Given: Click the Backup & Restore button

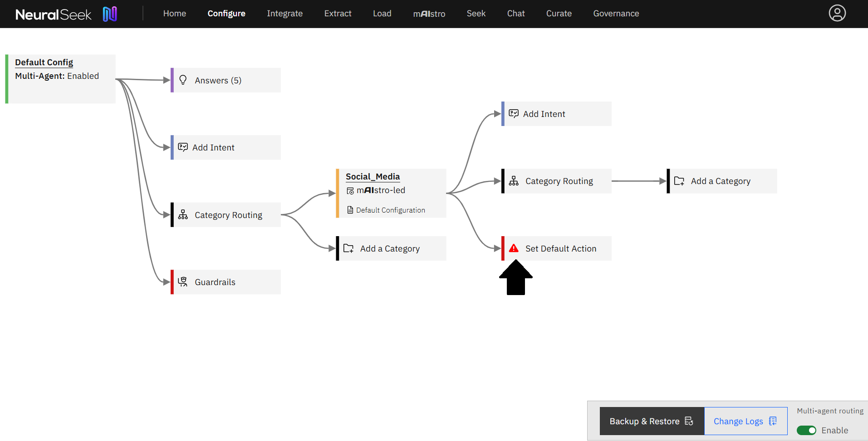Looking at the screenshot, I should coord(651,421).
